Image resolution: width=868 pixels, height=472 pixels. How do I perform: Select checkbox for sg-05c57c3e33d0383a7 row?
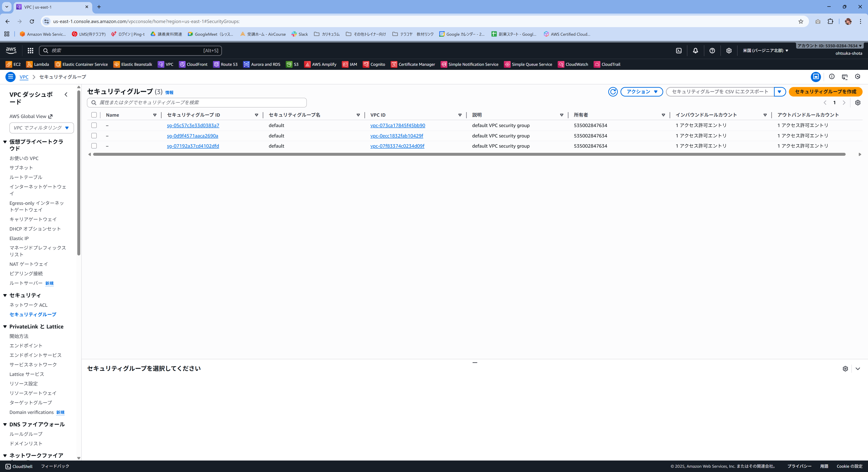[x=94, y=125]
